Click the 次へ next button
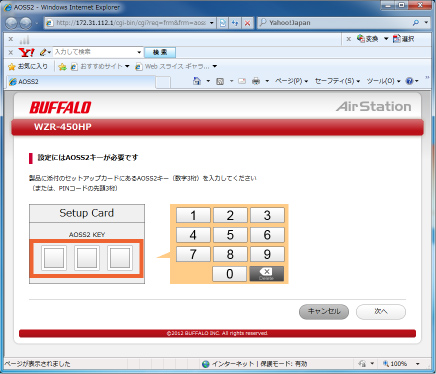 pos(381,312)
